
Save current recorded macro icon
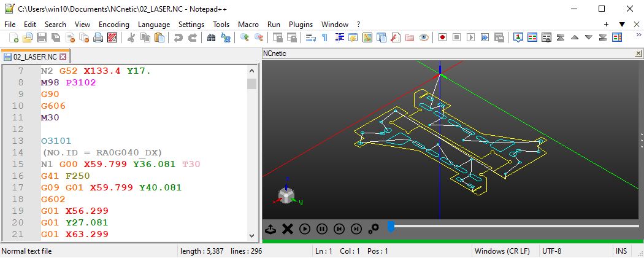(x=499, y=38)
